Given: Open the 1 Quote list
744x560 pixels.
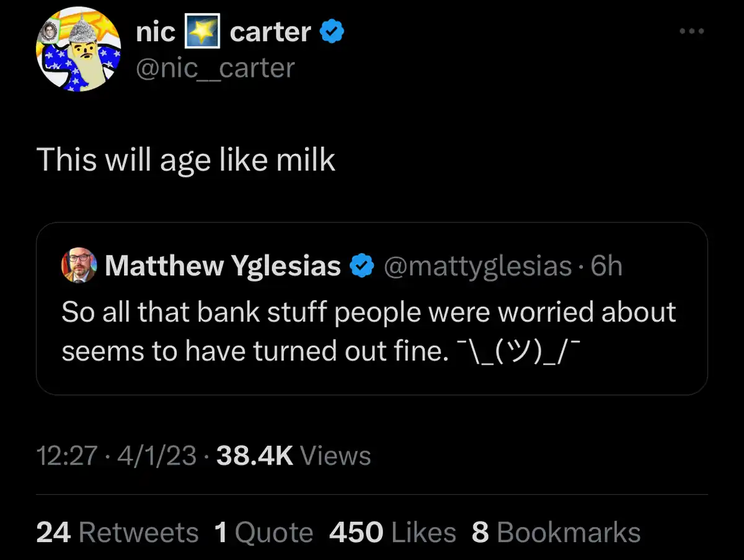Looking at the screenshot, I should pyautogui.click(x=263, y=533).
